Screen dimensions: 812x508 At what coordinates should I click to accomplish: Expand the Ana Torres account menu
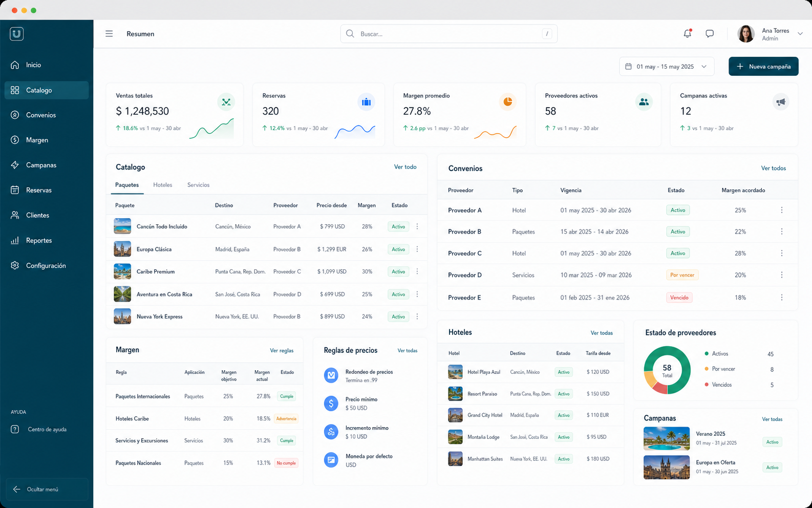(800, 34)
